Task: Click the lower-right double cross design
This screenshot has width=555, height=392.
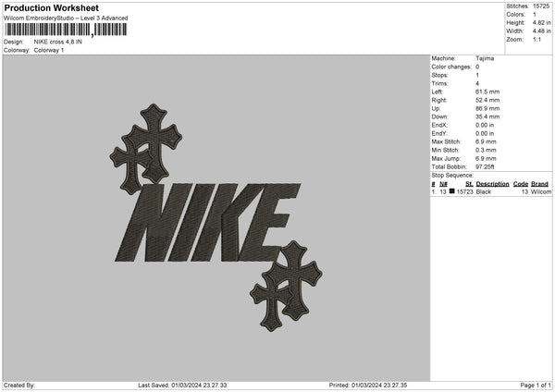Action: pos(286,286)
